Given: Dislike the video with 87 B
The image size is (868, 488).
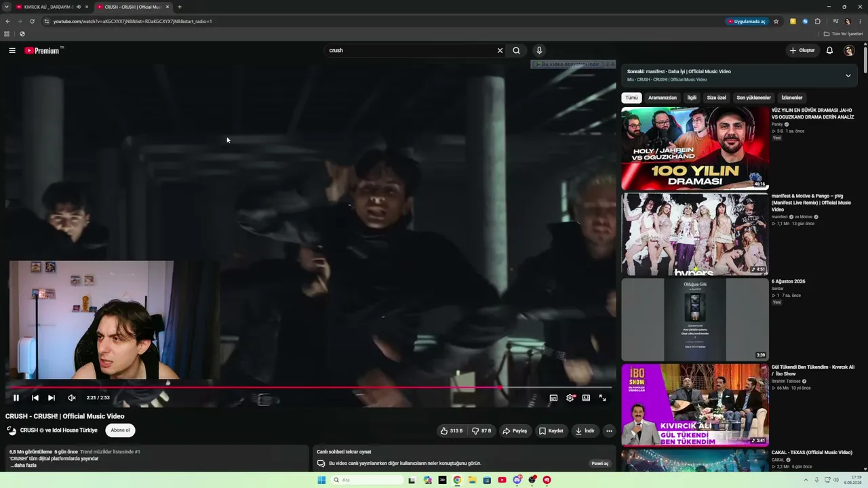Looking at the screenshot, I should 481,430.
